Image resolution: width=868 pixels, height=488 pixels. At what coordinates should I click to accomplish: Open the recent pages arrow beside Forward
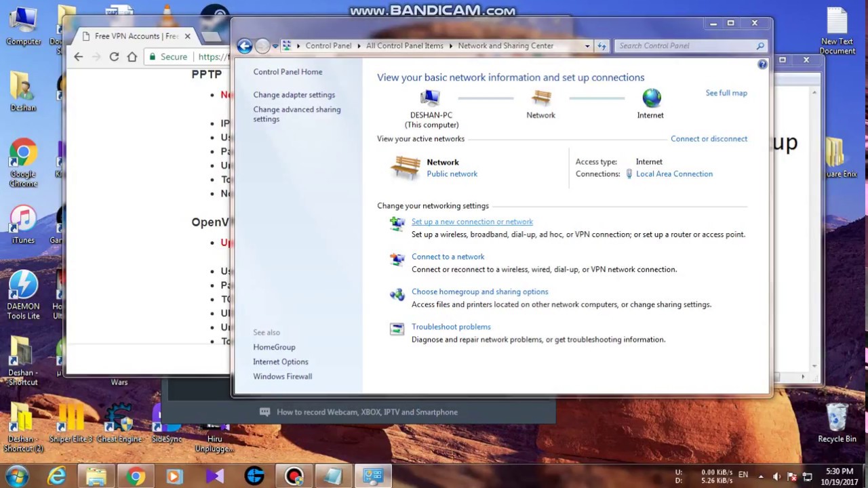coord(275,46)
